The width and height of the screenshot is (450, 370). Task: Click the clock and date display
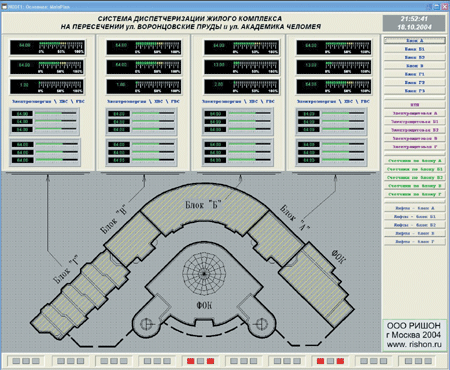tap(414, 23)
